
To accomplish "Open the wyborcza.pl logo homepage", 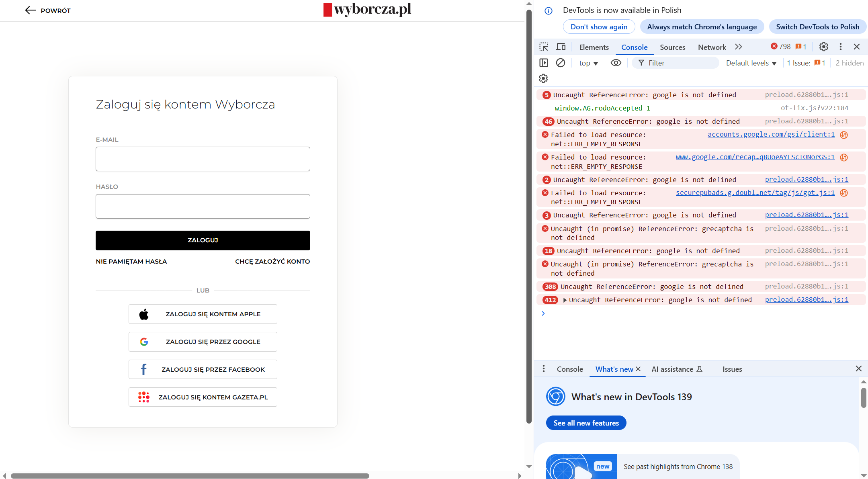I will (367, 9).
